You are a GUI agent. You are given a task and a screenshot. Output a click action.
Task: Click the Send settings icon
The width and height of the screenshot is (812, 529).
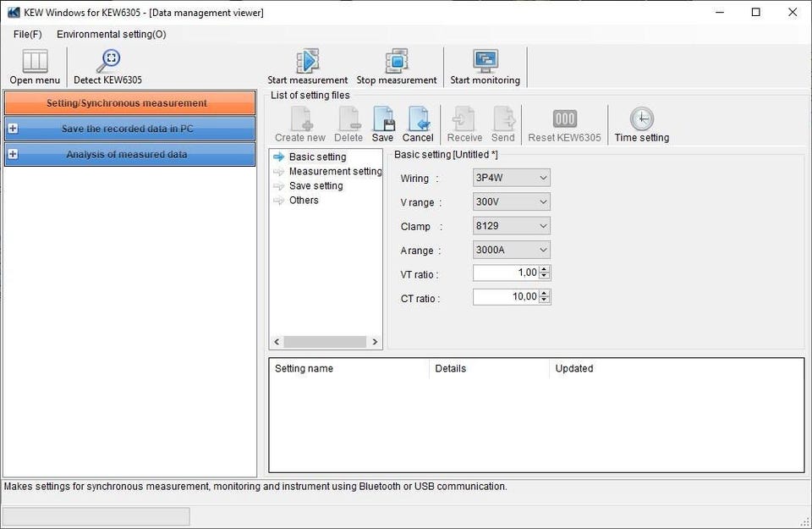tap(503, 118)
